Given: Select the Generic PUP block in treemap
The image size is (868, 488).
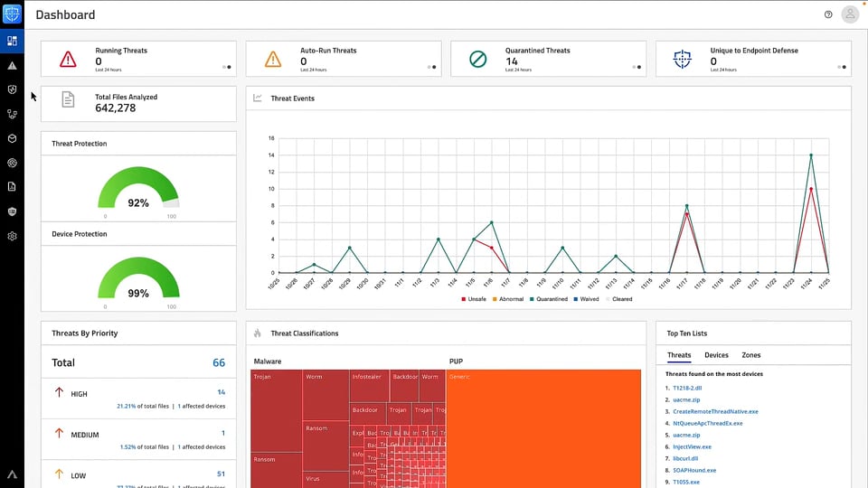Looking at the screenshot, I should pos(543,425).
